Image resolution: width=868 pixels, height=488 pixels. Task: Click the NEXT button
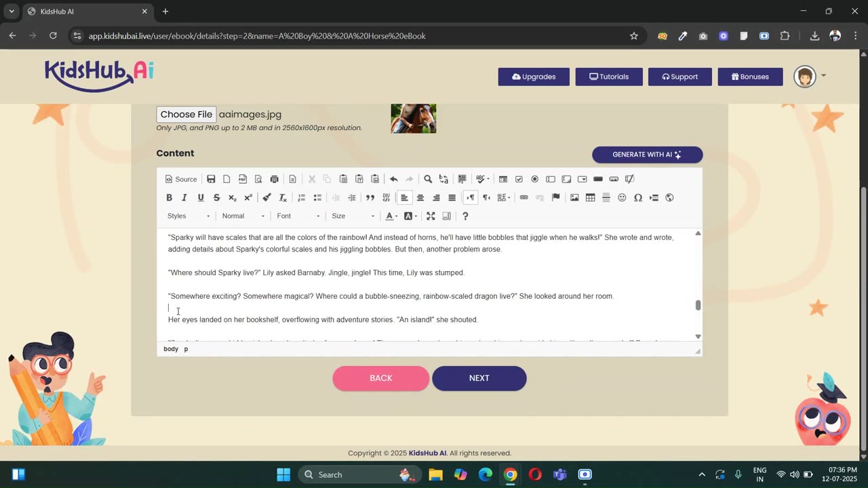click(x=479, y=378)
